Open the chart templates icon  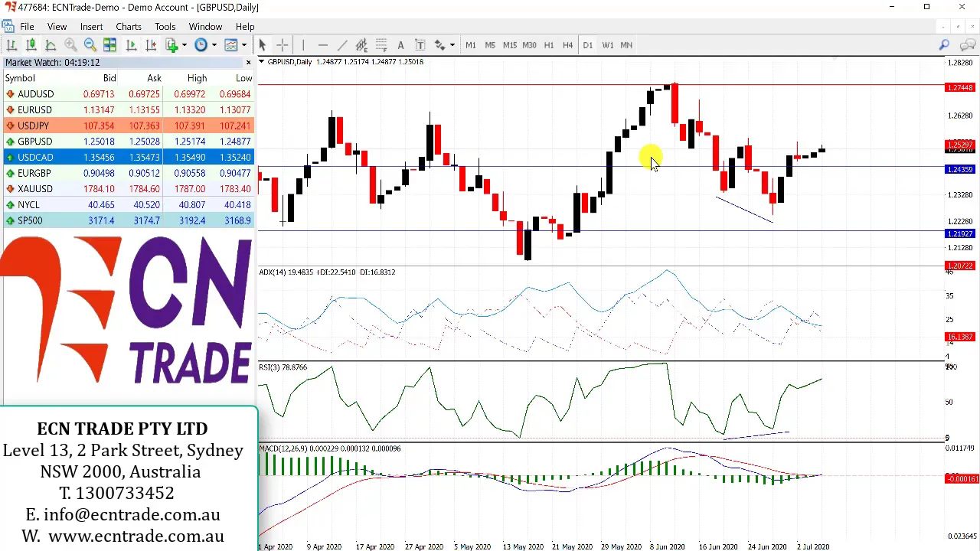230,45
